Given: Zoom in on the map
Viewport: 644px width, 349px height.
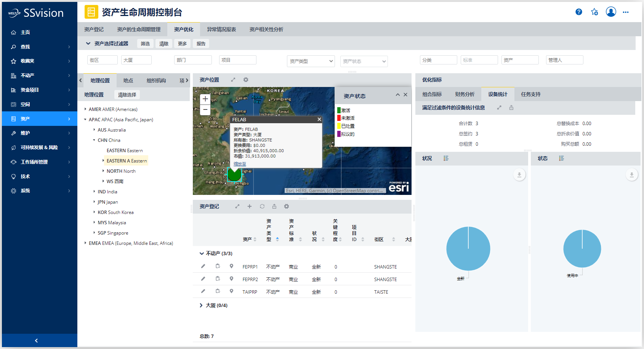Looking at the screenshot, I should point(205,99).
